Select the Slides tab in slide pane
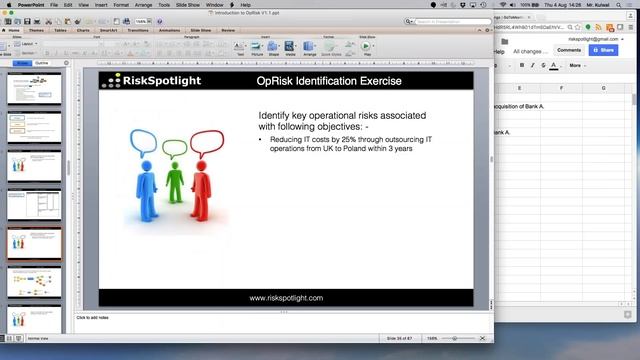This screenshot has width=640, height=360. [x=22, y=63]
